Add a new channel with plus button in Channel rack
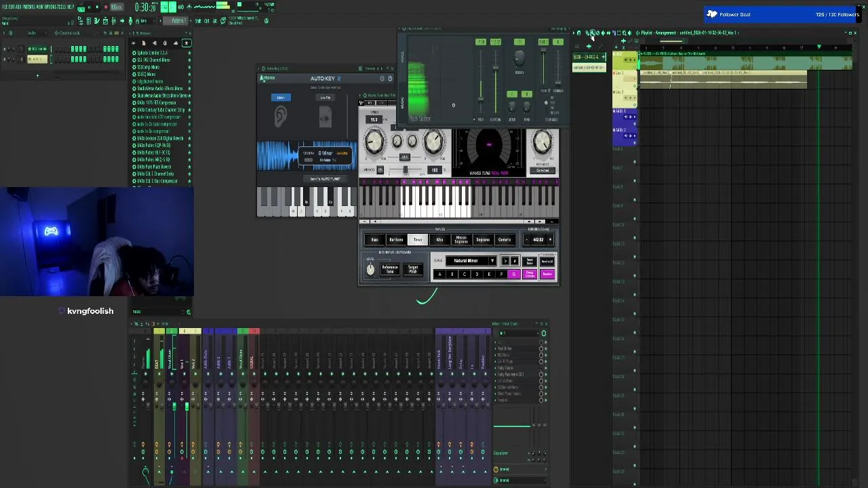Viewport: 868px width, 488px height. point(37,75)
